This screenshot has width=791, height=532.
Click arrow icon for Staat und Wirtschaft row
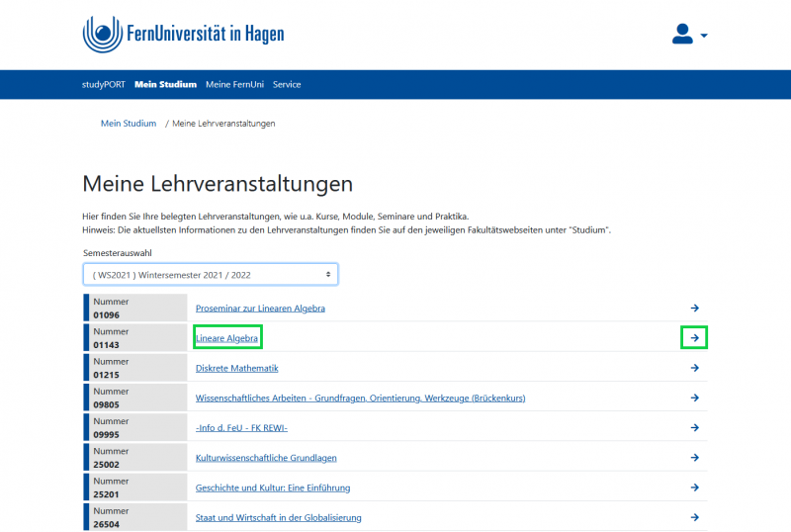[x=695, y=517]
